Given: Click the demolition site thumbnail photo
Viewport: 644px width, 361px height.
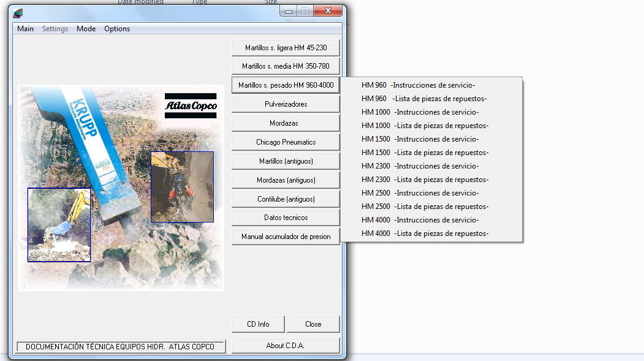Looking at the screenshot, I should (x=183, y=187).
